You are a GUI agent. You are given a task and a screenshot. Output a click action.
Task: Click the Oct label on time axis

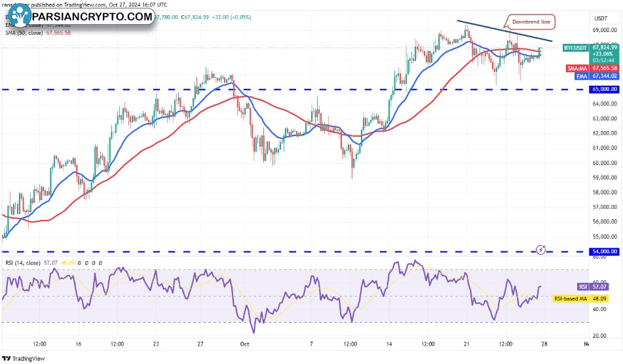click(245, 344)
